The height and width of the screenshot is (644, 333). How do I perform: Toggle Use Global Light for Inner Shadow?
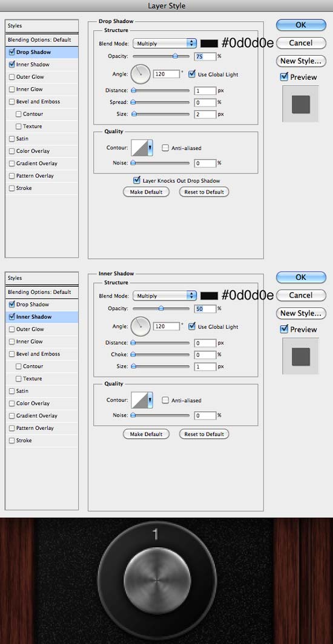click(191, 327)
